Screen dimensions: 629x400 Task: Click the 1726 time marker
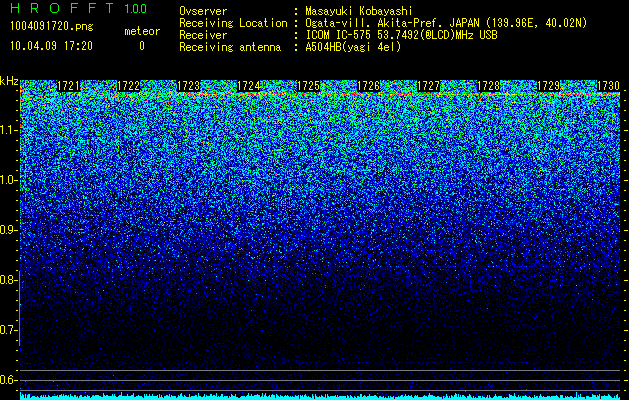click(x=369, y=86)
